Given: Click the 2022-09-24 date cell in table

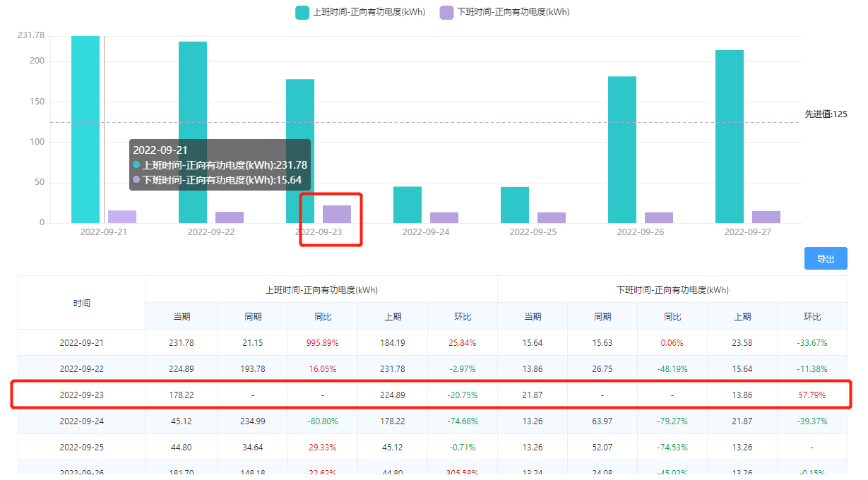Looking at the screenshot, I should (x=81, y=421).
